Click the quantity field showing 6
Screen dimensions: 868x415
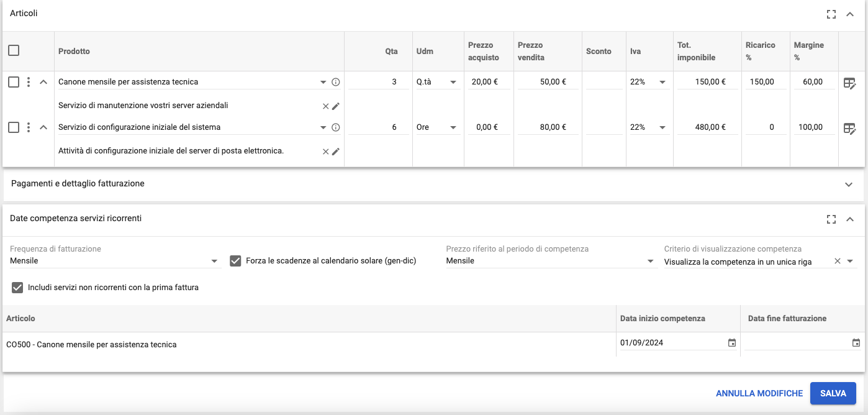coord(380,127)
